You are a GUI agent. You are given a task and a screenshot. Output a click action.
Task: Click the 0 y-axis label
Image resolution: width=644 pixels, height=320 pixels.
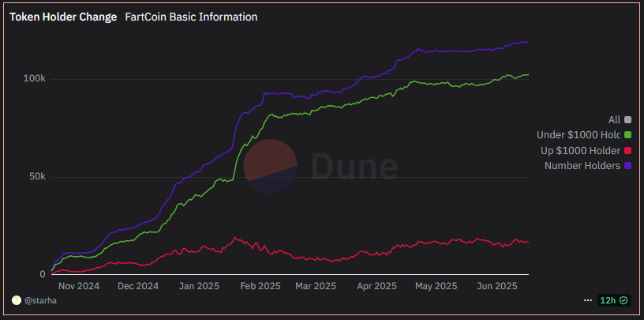[x=43, y=274]
